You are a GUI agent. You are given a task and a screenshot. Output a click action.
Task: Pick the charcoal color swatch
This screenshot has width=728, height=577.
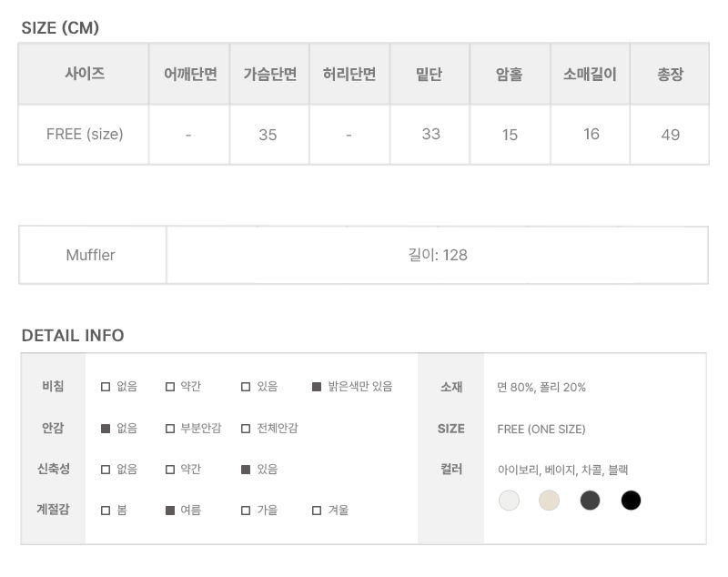pos(591,500)
